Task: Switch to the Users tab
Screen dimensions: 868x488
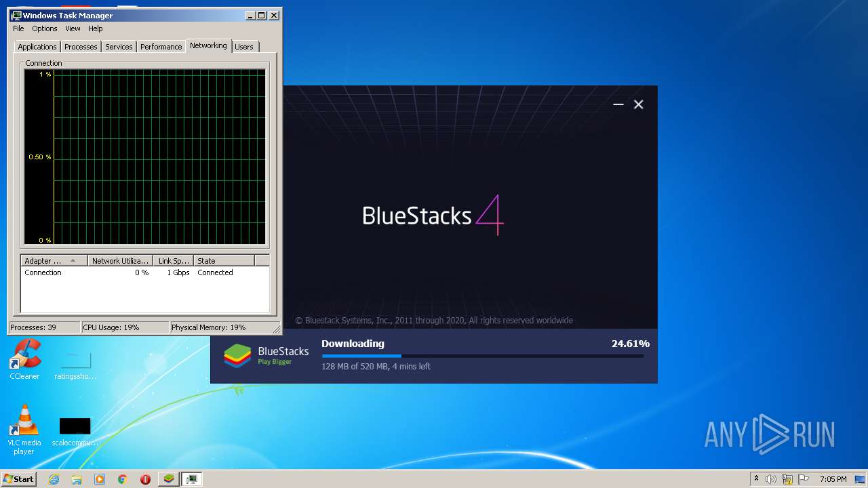Action: (x=244, y=47)
